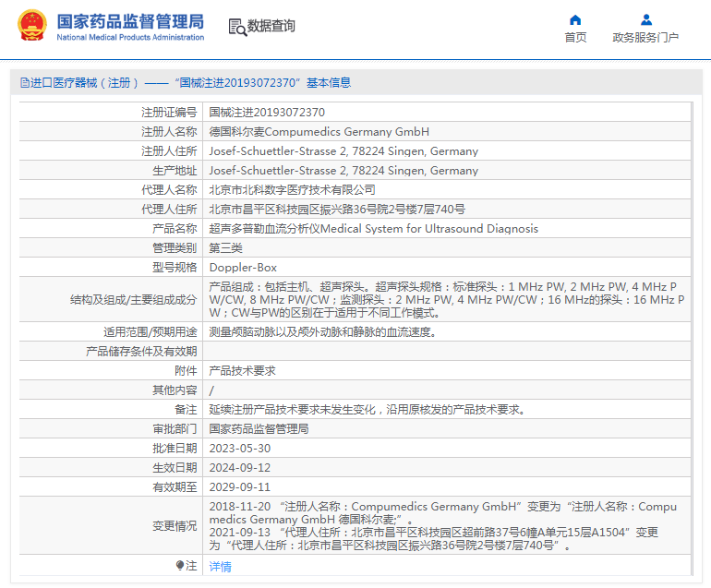Click the 生效日期 row label
Image resolution: width=711 pixels, height=588 pixels.
[x=175, y=468]
